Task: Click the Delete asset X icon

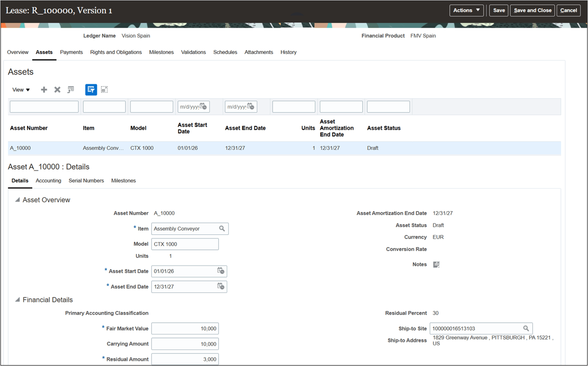Action: click(x=57, y=89)
